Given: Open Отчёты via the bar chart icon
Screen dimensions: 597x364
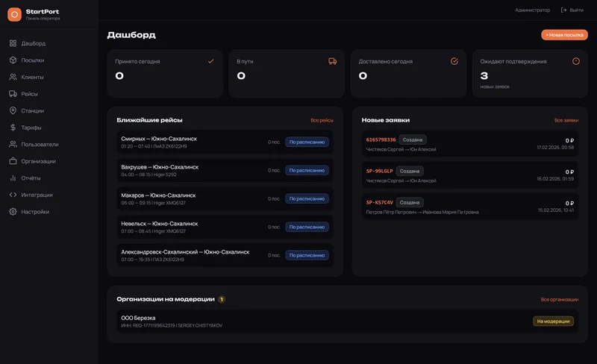Looking at the screenshot, I should tap(13, 178).
